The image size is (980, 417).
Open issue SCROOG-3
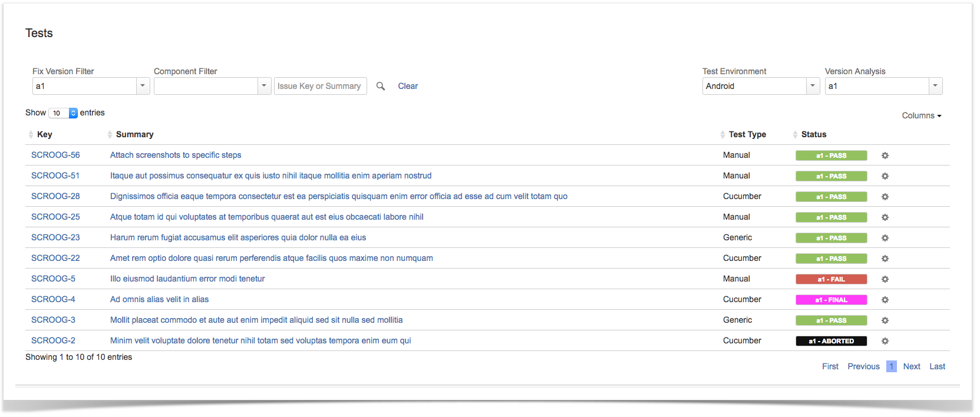[x=53, y=320]
